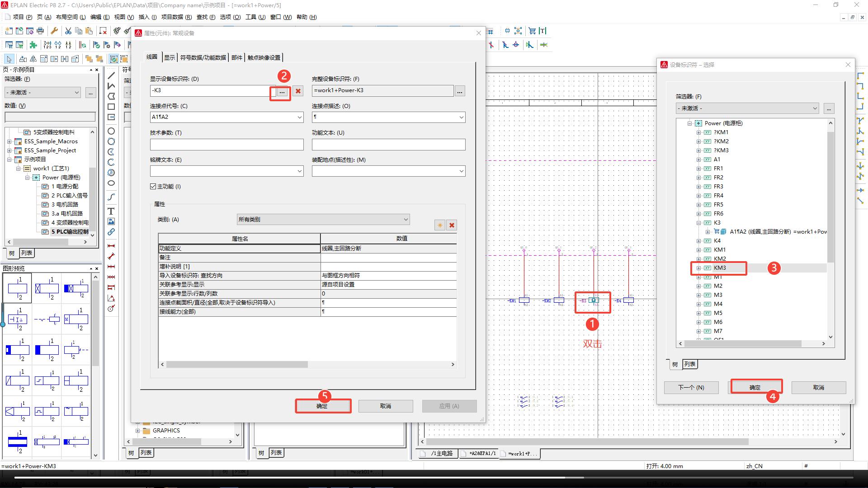Select the ellipse drawing tool
This screenshot has width=868, height=488.
click(111, 183)
